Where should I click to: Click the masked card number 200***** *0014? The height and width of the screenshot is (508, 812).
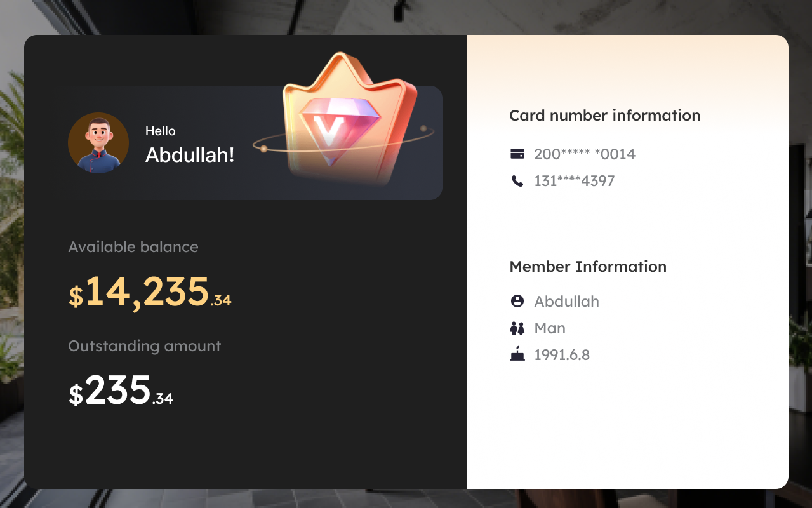[584, 154]
